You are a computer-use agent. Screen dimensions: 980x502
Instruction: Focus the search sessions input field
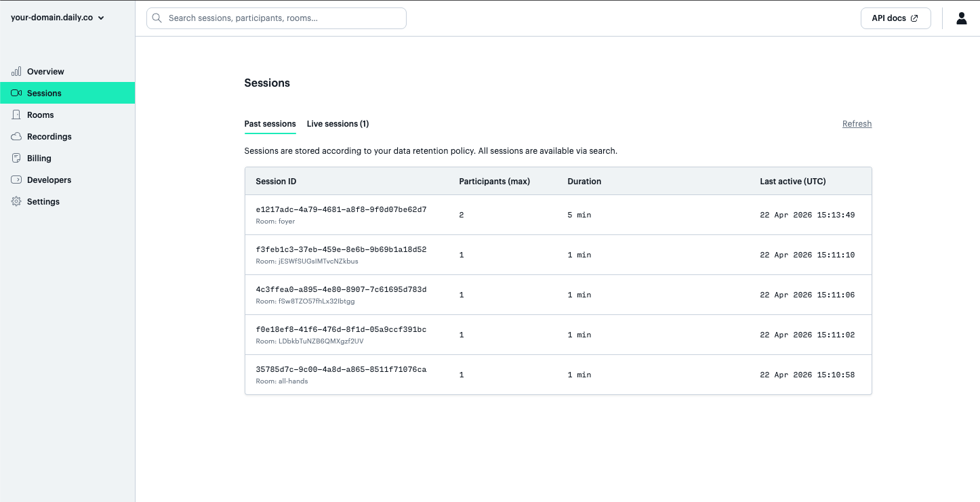click(x=277, y=18)
